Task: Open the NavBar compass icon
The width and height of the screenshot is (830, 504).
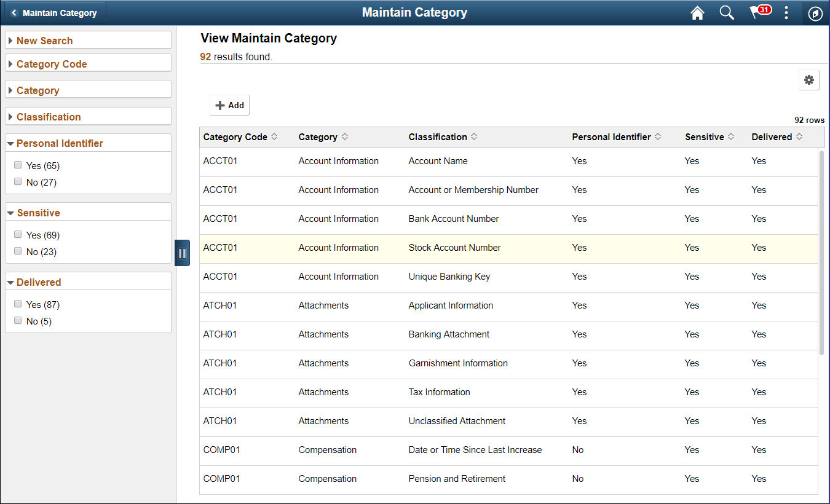Action: tap(815, 13)
